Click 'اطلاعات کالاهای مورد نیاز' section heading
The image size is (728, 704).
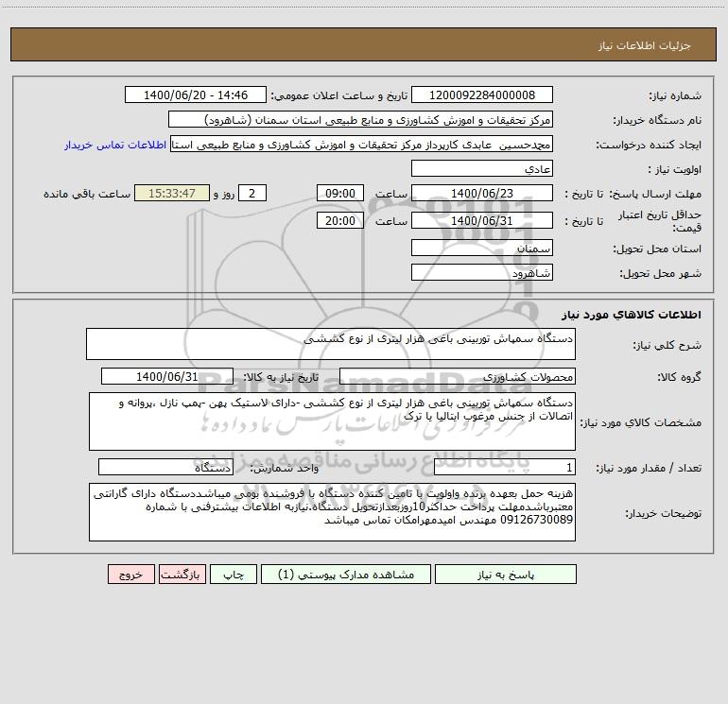(632, 315)
